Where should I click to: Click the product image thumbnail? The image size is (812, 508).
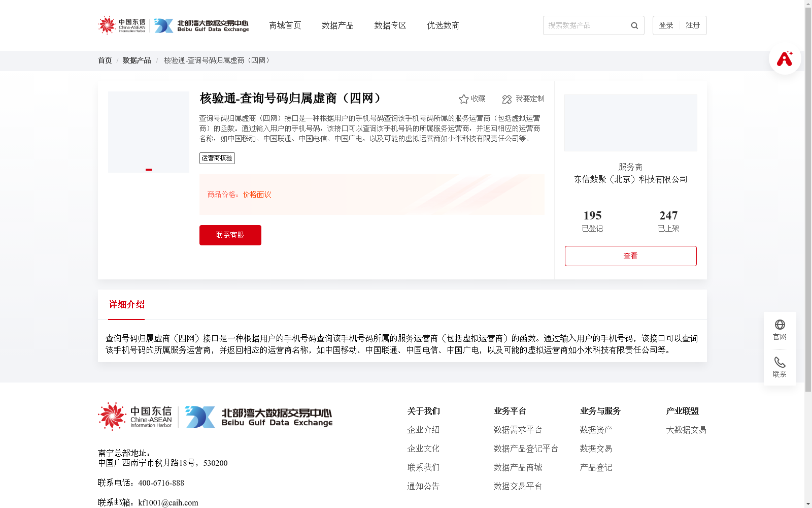pyautogui.click(x=148, y=132)
